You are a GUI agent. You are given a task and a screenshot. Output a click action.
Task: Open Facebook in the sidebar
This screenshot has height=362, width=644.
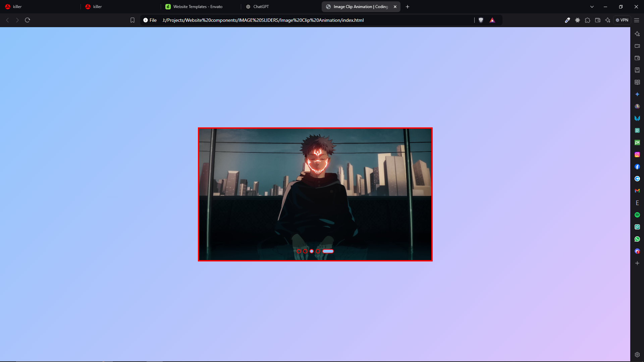tap(637, 167)
